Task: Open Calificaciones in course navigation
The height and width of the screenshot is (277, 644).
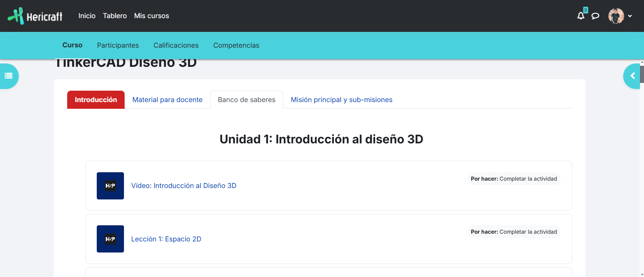Action: tap(176, 45)
